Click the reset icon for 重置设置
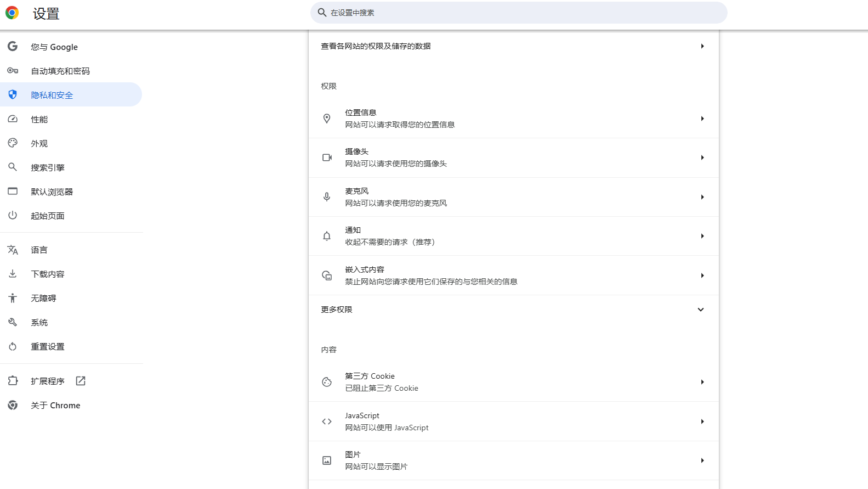Viewport: 868px width, 489px height. tap(13, 346)
